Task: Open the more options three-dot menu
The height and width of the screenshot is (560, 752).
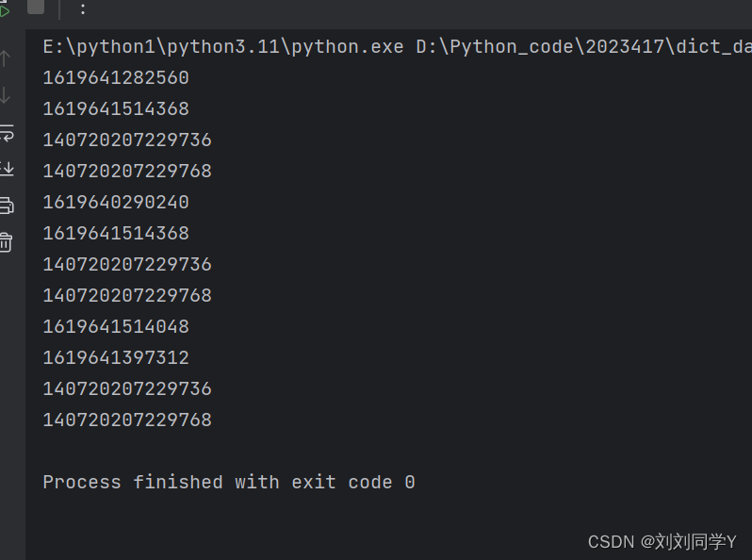Action: coord(83,8)
